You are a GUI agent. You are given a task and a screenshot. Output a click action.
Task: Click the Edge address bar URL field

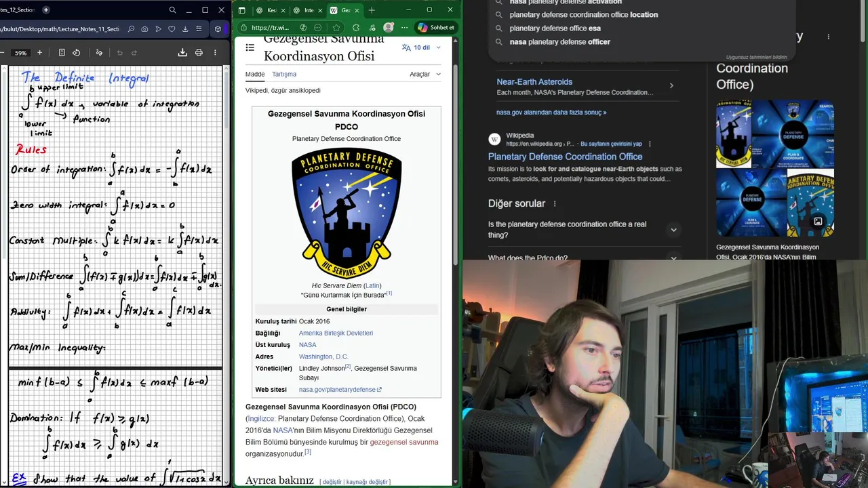pyautogui.click(x=270, y=28)
